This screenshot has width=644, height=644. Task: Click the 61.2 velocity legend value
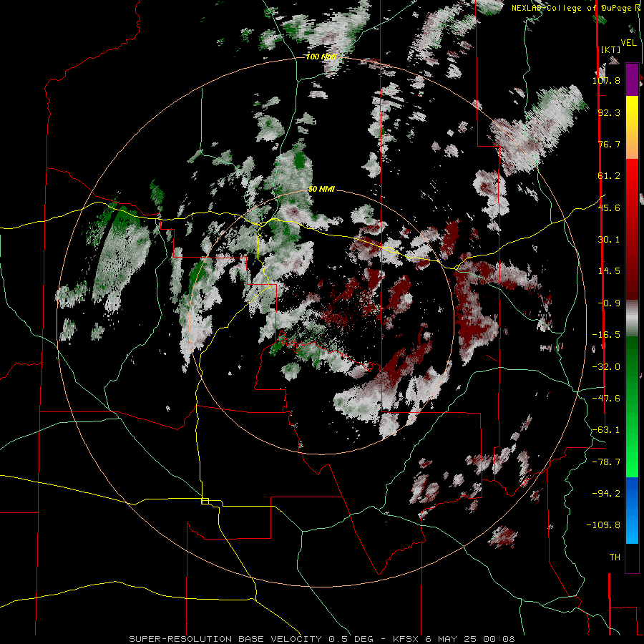(609, 176)
